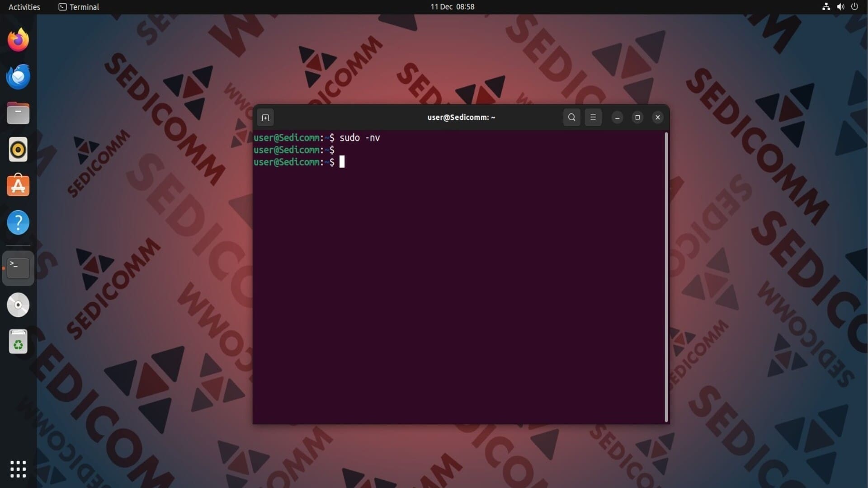868x488 pixels.
Task: Launch Firefox from the dock
Action: coord(18,40)
